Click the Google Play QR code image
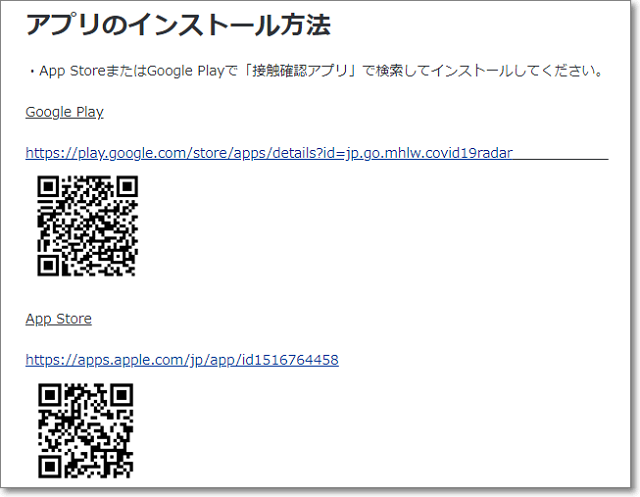Image resolution: width=640 pixels, height=497 pixels. (87, 226)
